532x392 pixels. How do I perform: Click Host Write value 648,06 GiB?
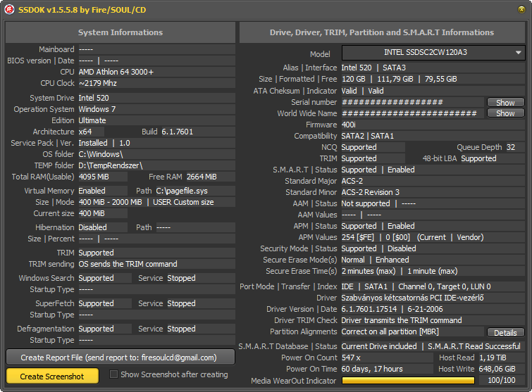click(x=497, y=369)
